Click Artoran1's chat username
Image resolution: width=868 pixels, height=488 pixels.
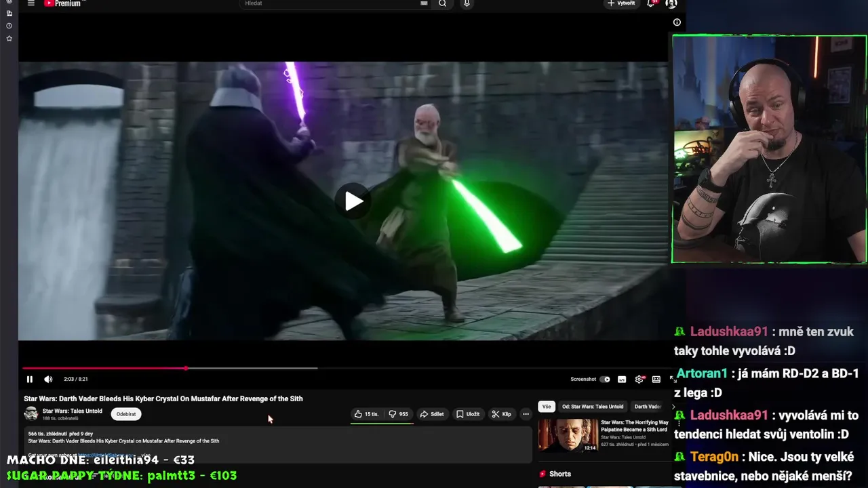(702, 373)
